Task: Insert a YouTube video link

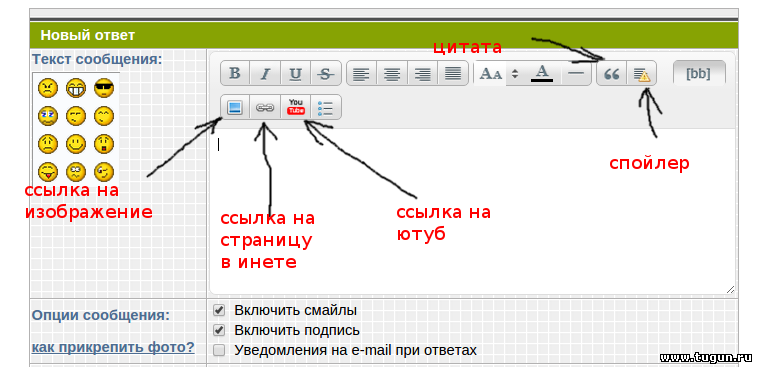Action: pyautogui.click(x=295, y=107)
